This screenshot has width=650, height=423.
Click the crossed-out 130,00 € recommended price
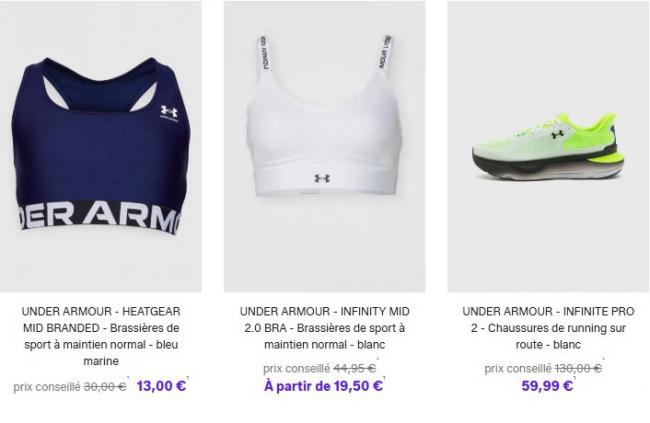578,368
